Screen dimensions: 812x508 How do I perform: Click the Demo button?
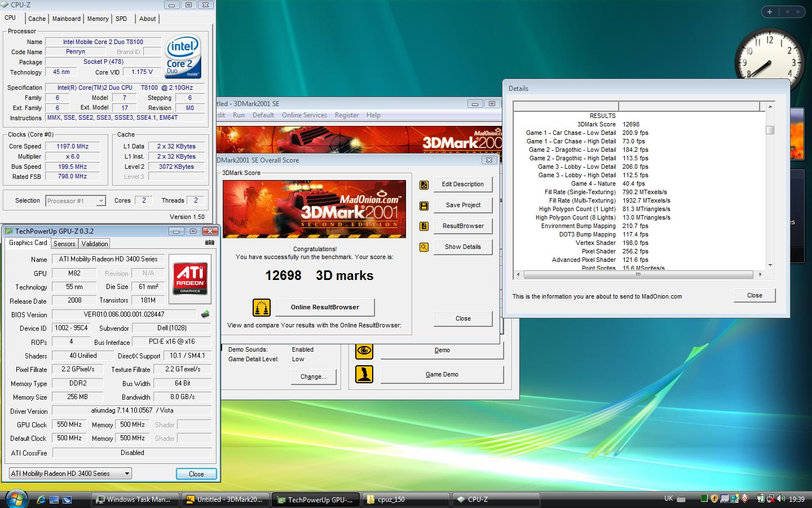point(442,351)
